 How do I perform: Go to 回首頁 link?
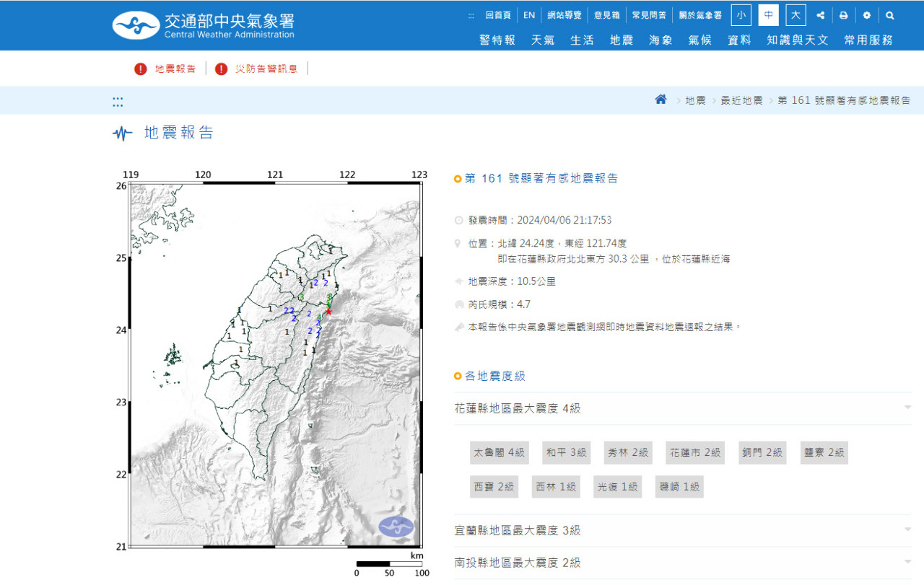[x=498, y=15]
